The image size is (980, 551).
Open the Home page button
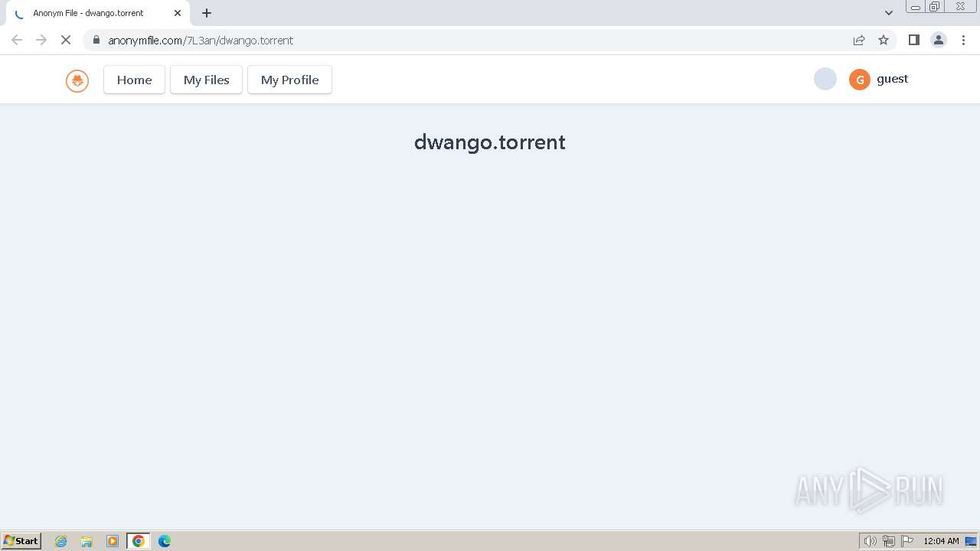(134, 80)
